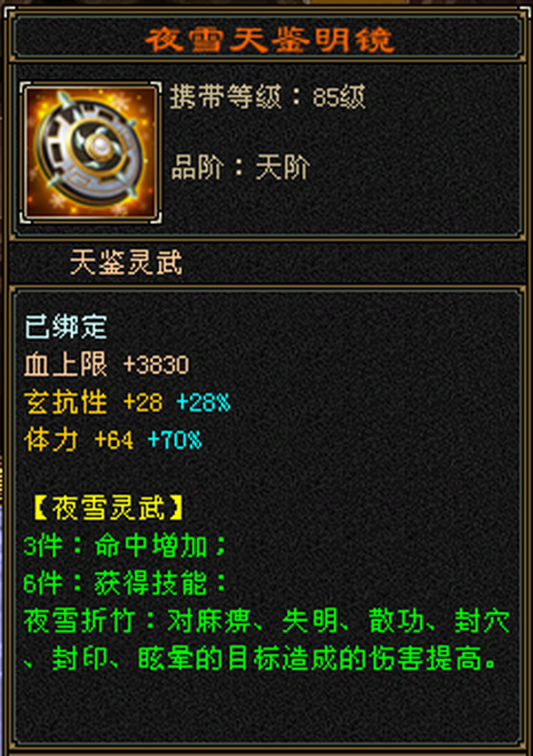Image resolution: width=533 pixels, height=756 pixels.
Task: Click the 品阶：天阶 label
Action: (241, 167)
